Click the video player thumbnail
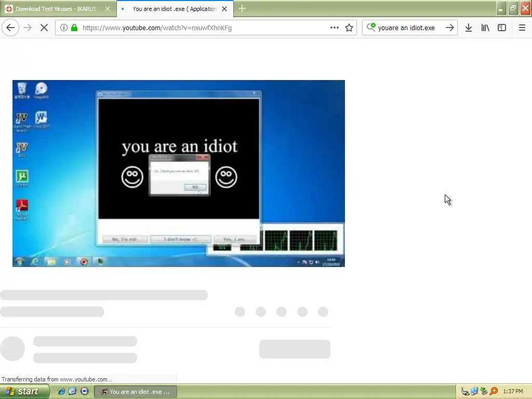The height and width of the screenshot is (399, 532). click(x=179, y=174)
